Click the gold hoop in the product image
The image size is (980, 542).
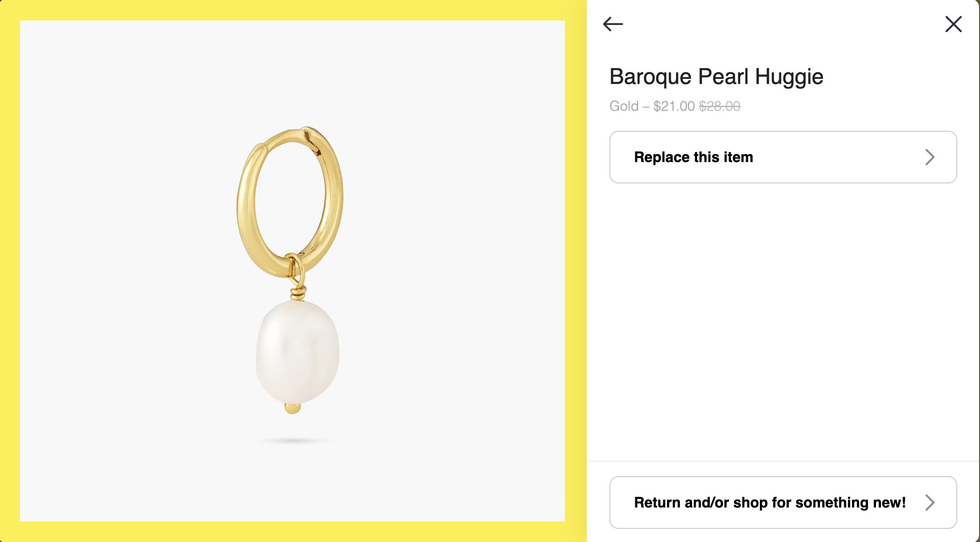point(247,204)
